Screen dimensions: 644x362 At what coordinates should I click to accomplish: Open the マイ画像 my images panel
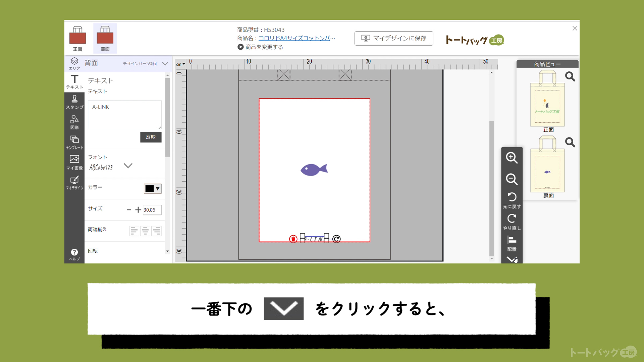pyautogui.click(x=74, y=163)
